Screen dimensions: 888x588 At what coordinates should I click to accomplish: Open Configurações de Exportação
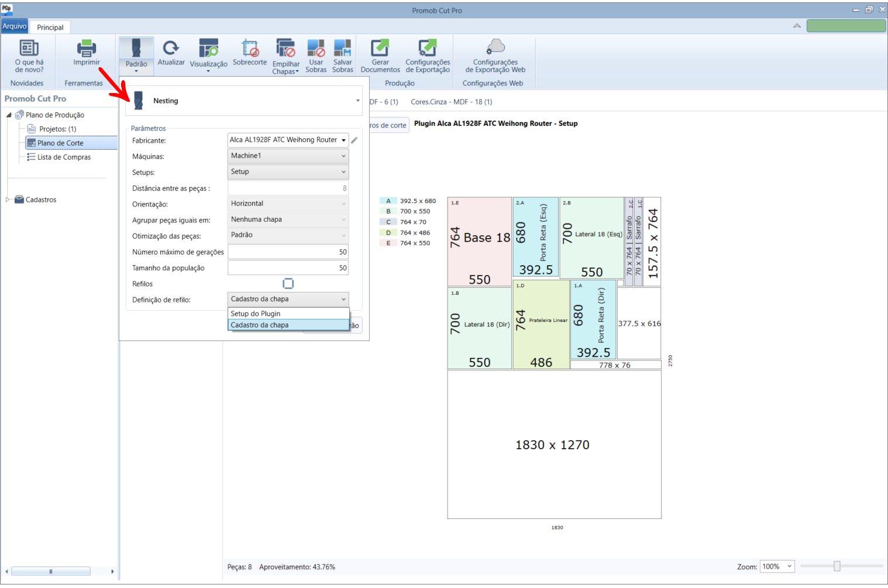[428, 48]
